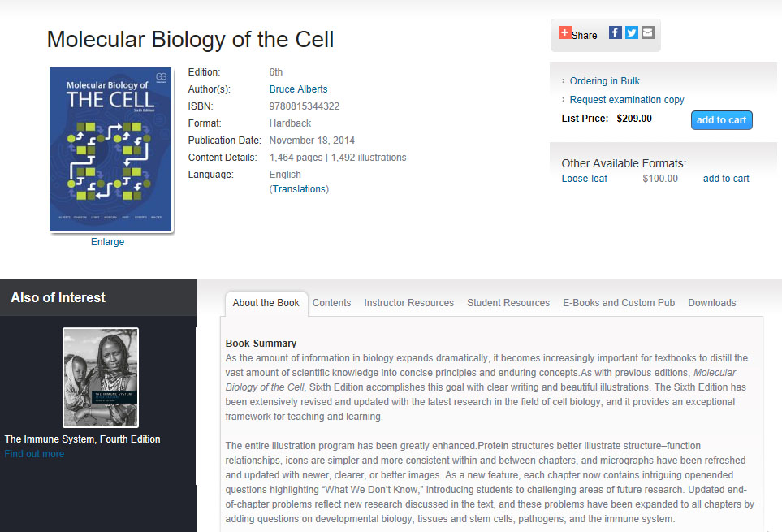
Task: Open the Student Resources tab
Action: (x=508, y=303)
